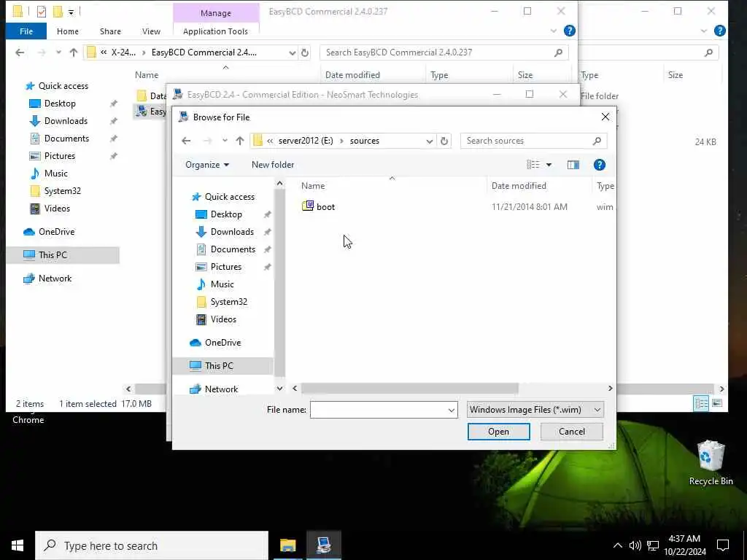Select Network in Browse dialog sidebar
Viewport: 747px width, 560px height.
click(221, 389)
